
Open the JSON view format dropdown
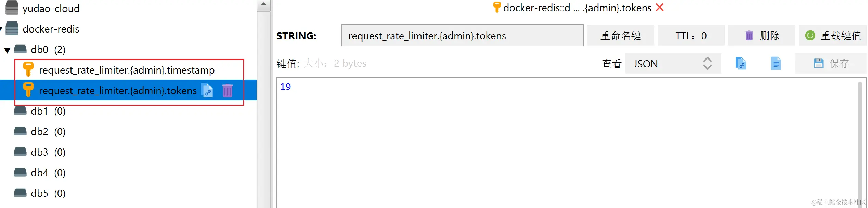coord(673,64)
